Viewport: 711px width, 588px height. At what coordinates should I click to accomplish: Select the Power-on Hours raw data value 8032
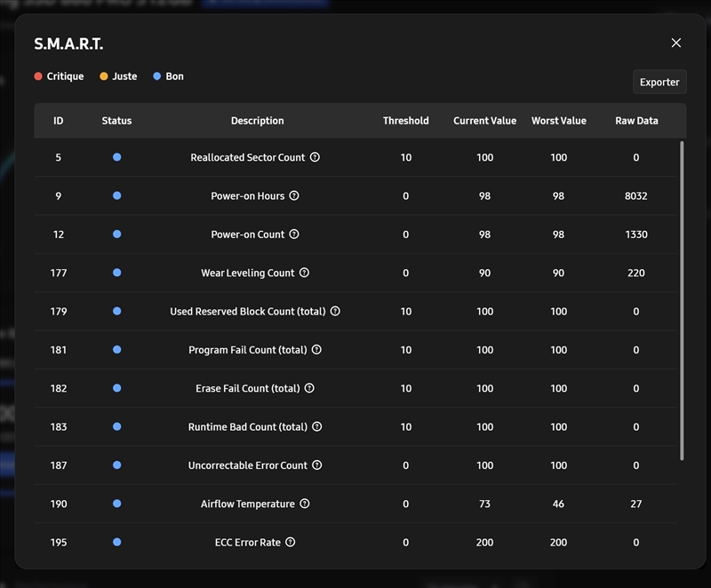point(636,195)
